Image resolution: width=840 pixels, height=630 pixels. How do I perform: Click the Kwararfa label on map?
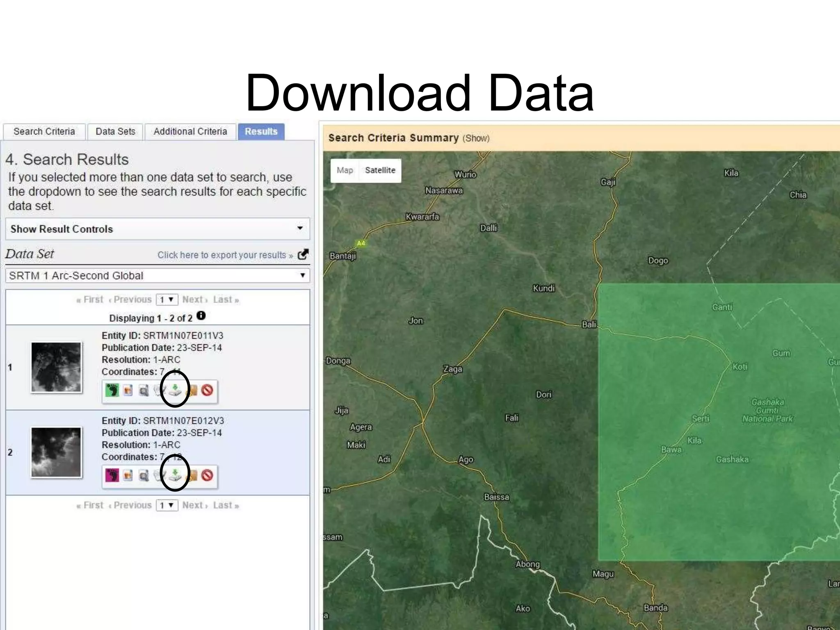coord(422,217)
